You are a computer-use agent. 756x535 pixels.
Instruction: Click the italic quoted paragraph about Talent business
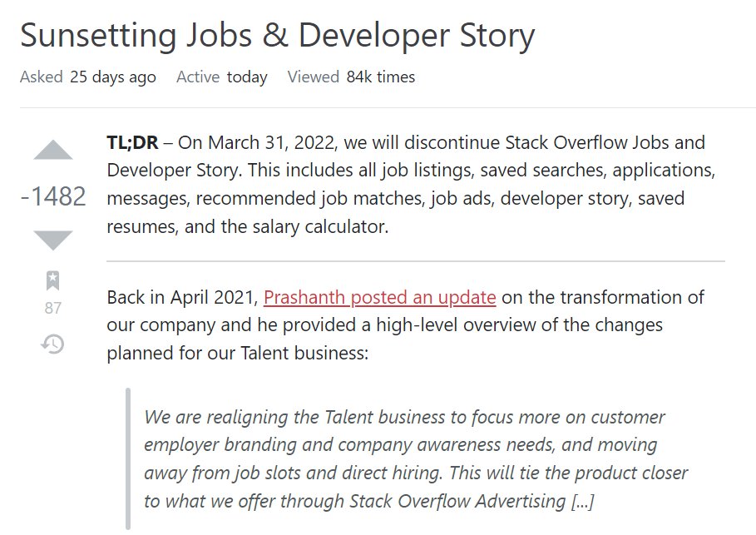(x=416, y=458)
